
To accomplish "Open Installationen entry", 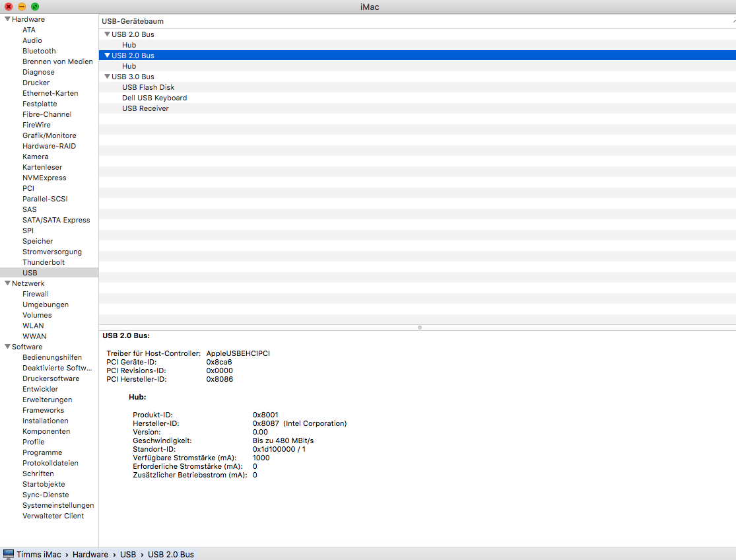I will click(46, 421).
